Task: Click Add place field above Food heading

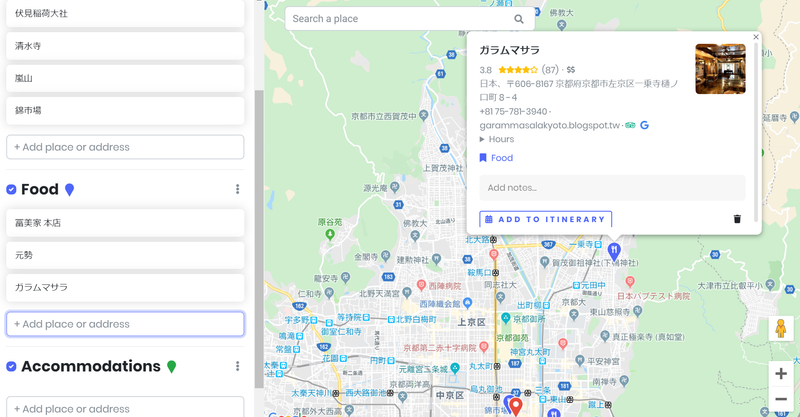Action: point(125,147)
